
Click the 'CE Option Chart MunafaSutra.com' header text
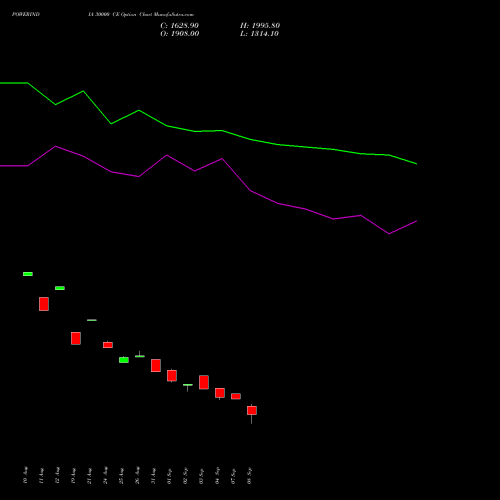click(x=153, y=14)
